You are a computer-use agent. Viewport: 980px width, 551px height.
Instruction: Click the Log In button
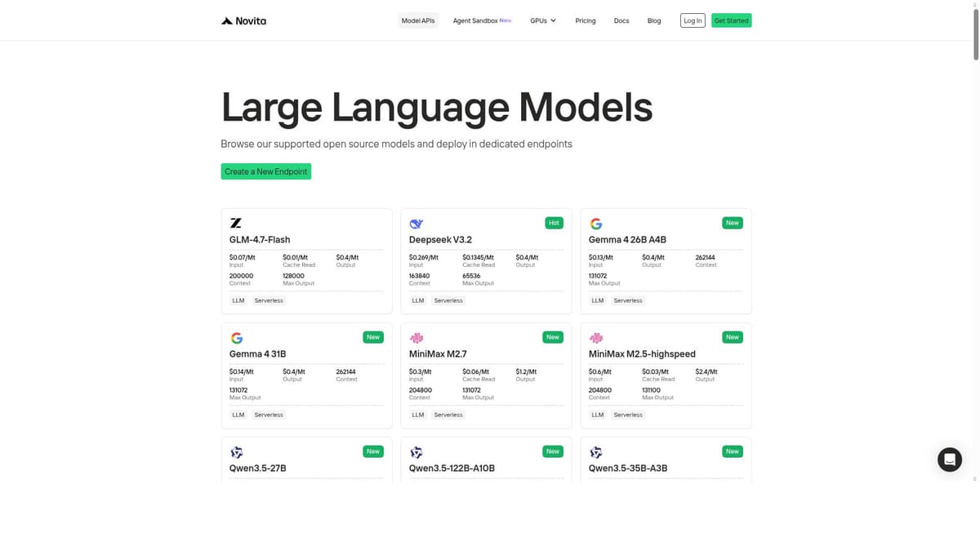pos(692,20)
